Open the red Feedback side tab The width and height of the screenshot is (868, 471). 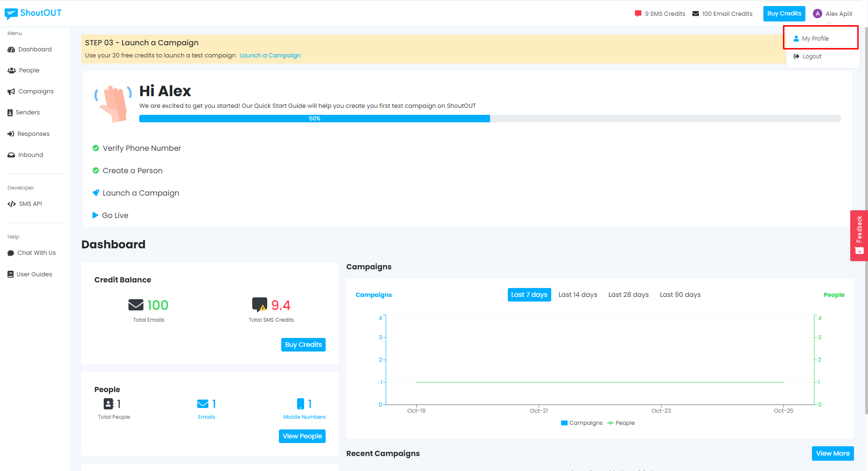coord(859,235)
